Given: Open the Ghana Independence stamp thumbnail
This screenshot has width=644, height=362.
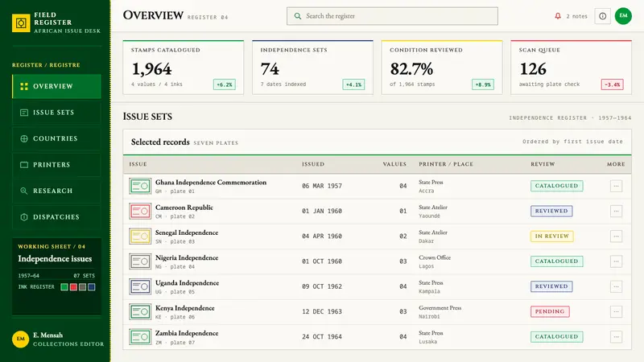Looking at the screenshot, I should pyautogui.click(x=140, y=186).
